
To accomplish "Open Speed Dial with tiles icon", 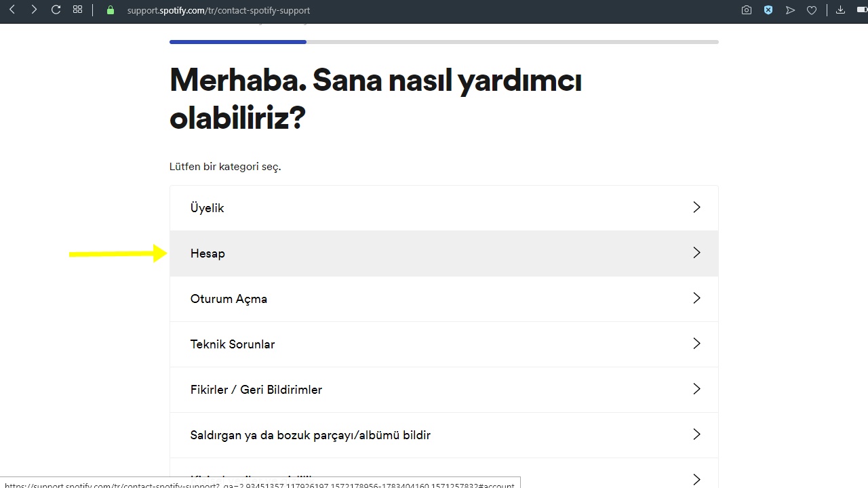I will click(x=77, y=9).
